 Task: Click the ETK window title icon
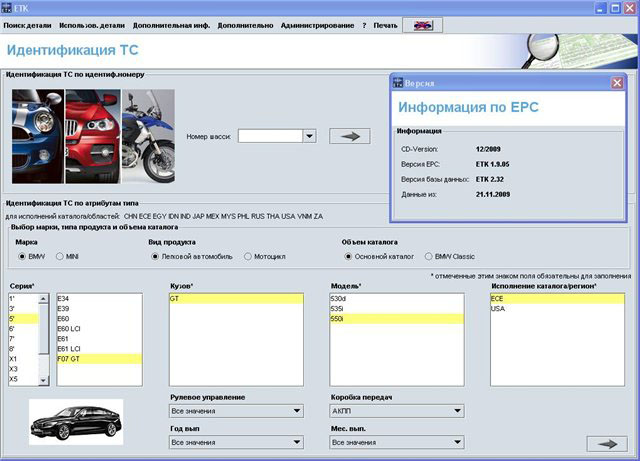pyautogui.click(x=10, y=8)
